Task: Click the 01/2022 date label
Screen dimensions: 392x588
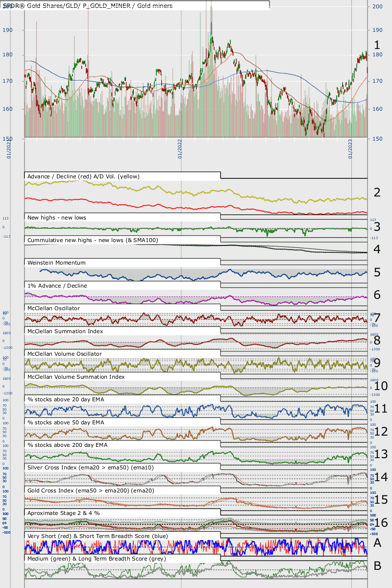Action: coord(180,148)
